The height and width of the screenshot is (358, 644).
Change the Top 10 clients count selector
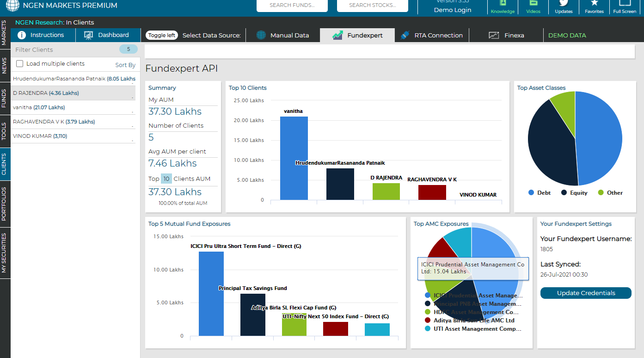(x=166, y=179)
